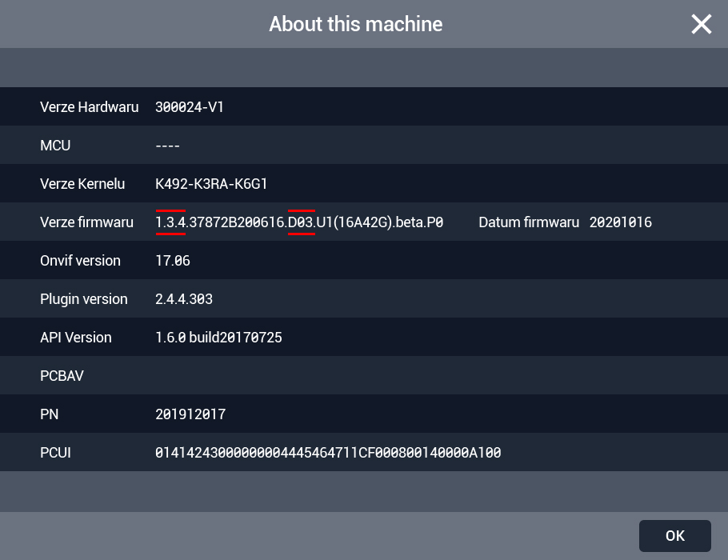Select the firmware version string

click(299, 222)
